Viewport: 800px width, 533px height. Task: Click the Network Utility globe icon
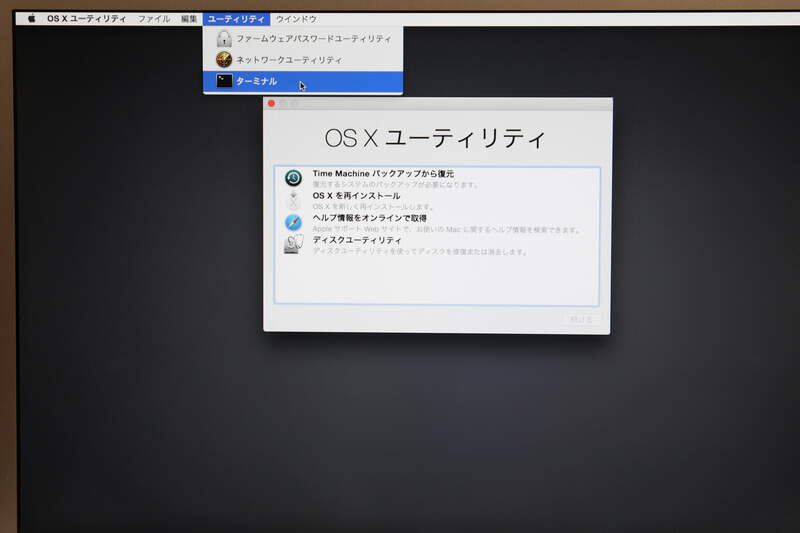tap(224, 60)
